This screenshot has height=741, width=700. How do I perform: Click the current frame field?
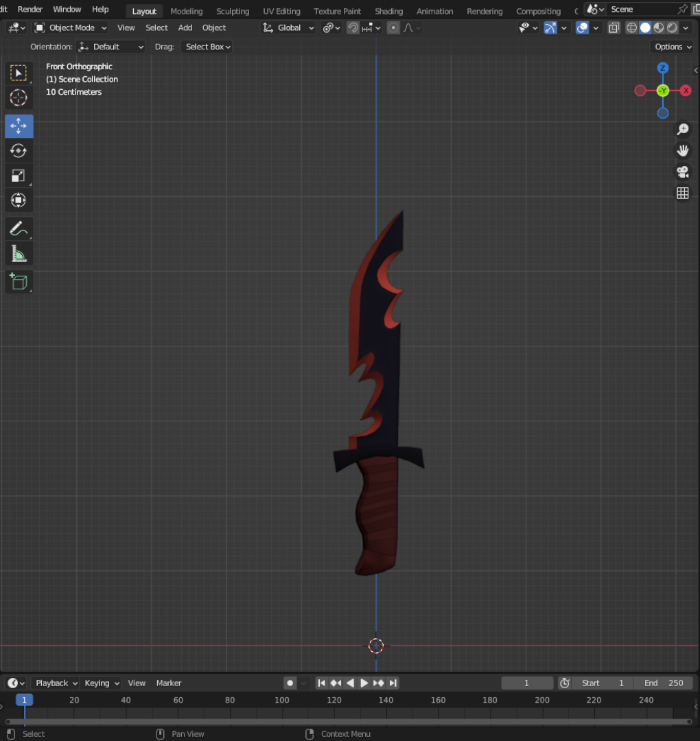coord(526,683)
